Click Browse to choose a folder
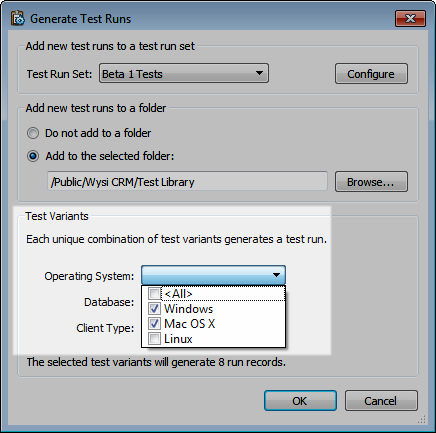This screenshot has width=436, height=433. [x=371, y=182]
